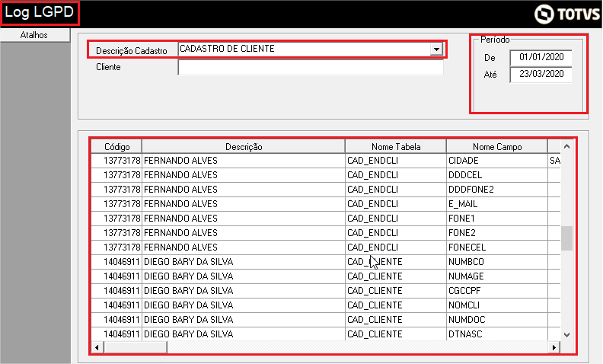Click CAD_ENDCLI in the FONE1 row
603x364 pixels.
[372, 219]
